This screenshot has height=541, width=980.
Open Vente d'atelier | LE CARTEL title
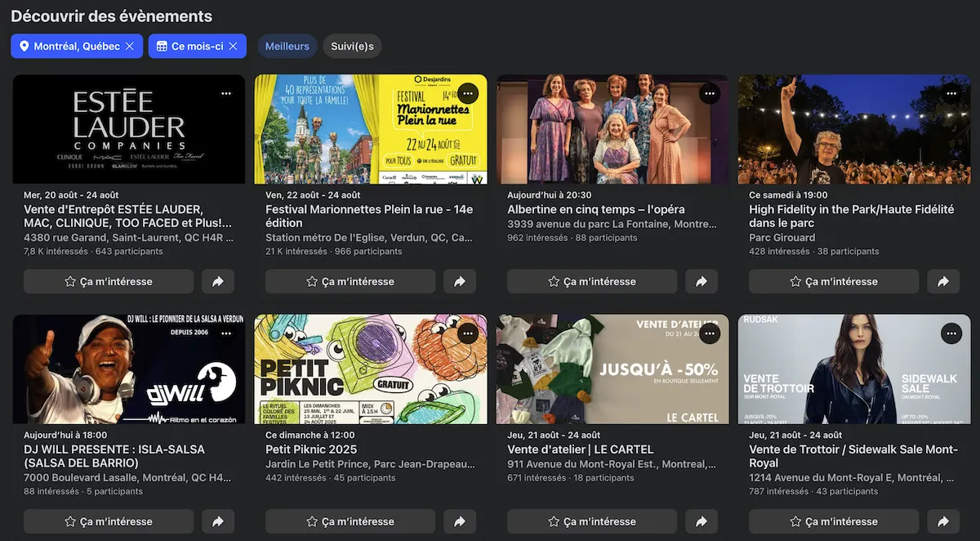pos(581,449)
